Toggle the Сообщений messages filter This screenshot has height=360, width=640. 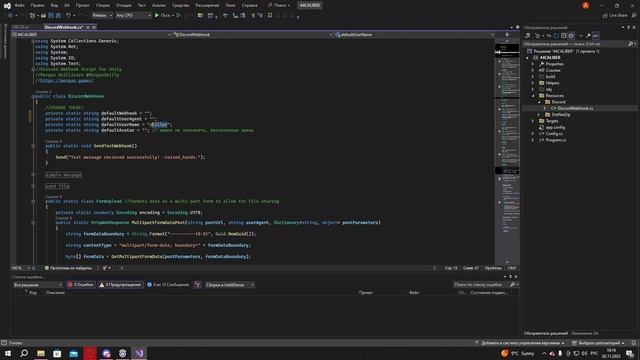168,285
